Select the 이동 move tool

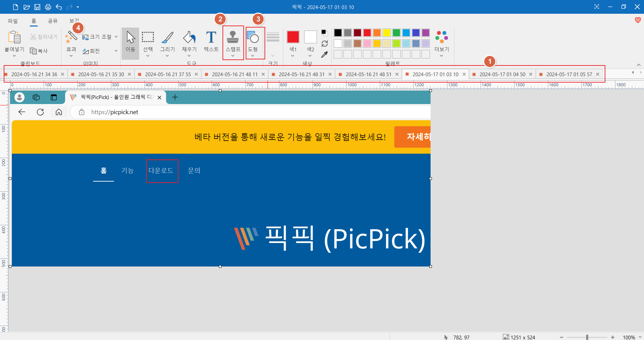[x=130, y=44]
